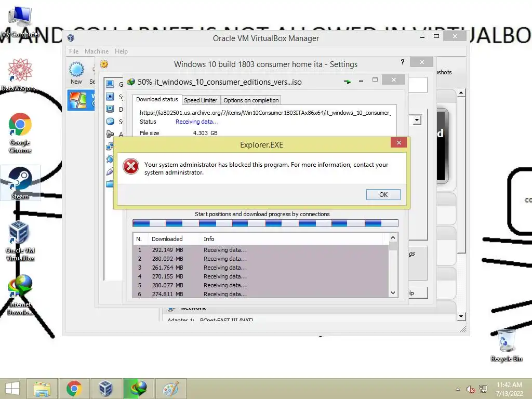
Task: Click the red error icon in Explorer.EXE dialog
Action: point(130,167)
